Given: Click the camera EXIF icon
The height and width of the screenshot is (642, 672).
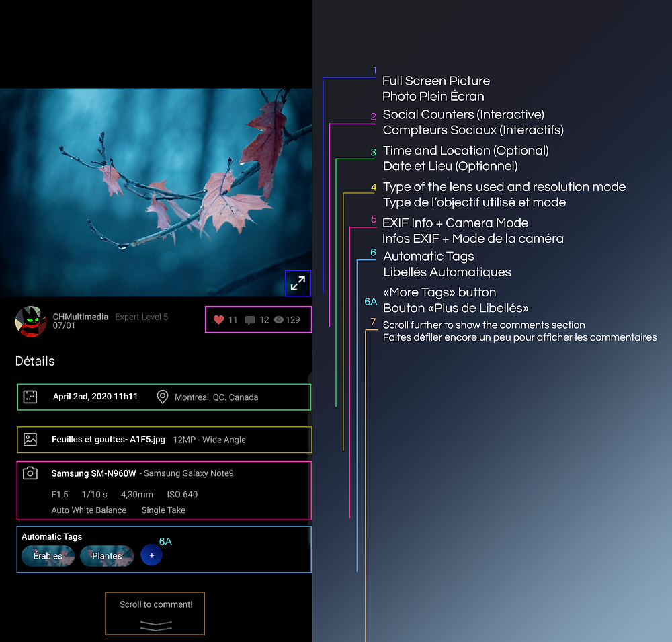Looking at the screenshot, I should [x=30, y=473].
